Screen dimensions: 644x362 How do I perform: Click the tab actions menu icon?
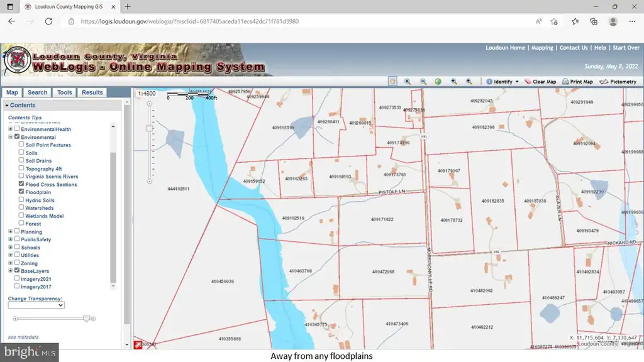click(10, 6)
